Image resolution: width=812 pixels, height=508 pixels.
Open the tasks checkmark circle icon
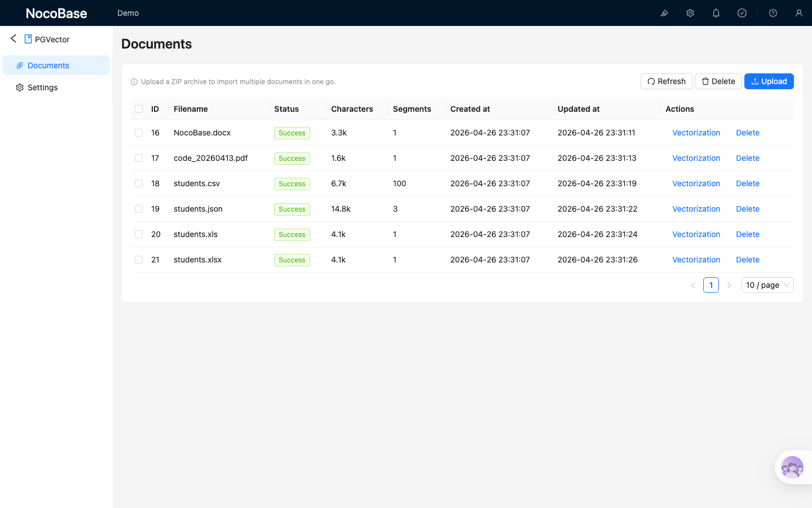click(x=742, y=13)
